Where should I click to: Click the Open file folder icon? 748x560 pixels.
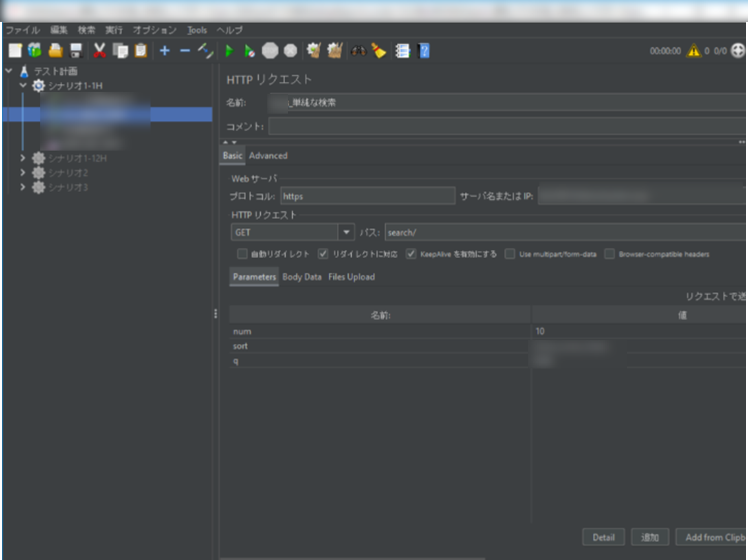click(55, 51)
